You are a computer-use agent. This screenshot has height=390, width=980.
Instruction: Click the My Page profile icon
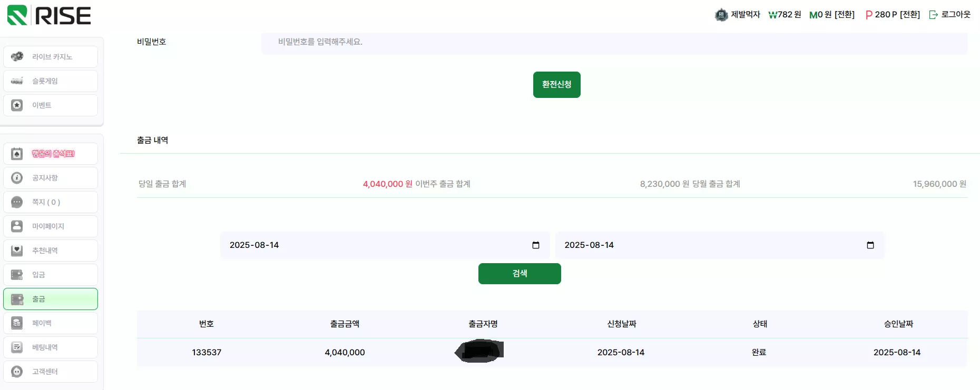pos(17,226)
